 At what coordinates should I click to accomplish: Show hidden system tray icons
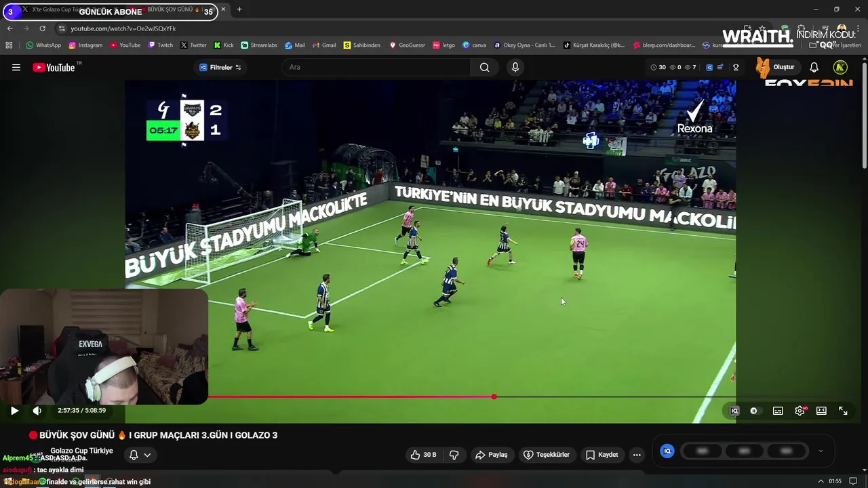tap(821, 481)
